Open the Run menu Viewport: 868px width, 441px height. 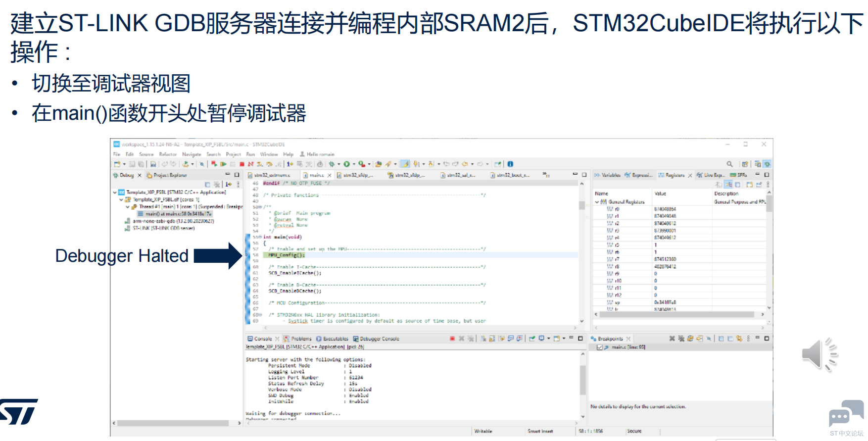(250, 154)
